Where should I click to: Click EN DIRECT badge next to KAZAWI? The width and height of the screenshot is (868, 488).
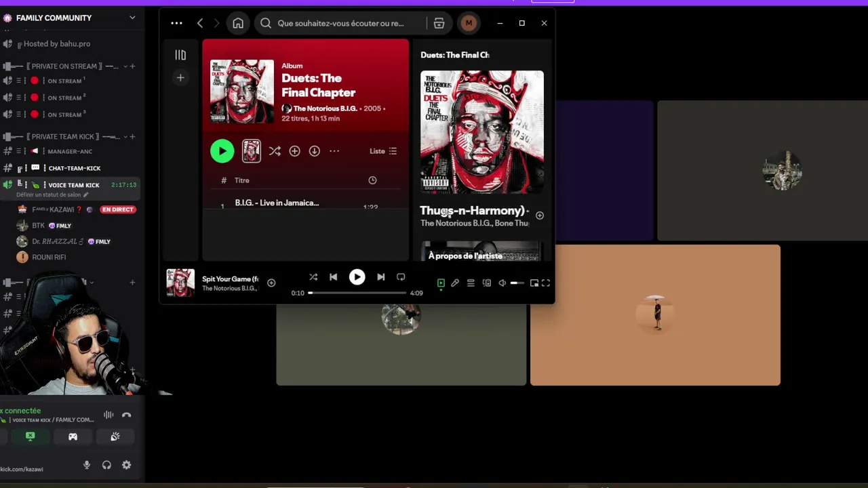point(118,209)
